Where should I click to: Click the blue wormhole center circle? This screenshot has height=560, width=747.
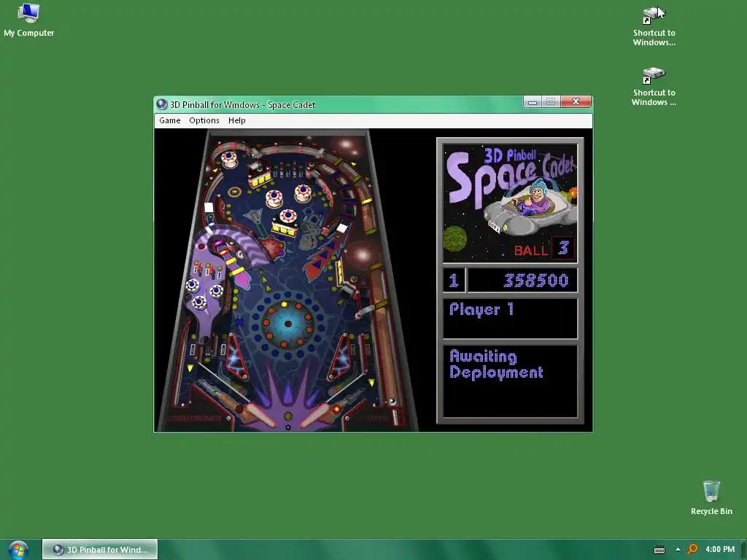(287, 324)
